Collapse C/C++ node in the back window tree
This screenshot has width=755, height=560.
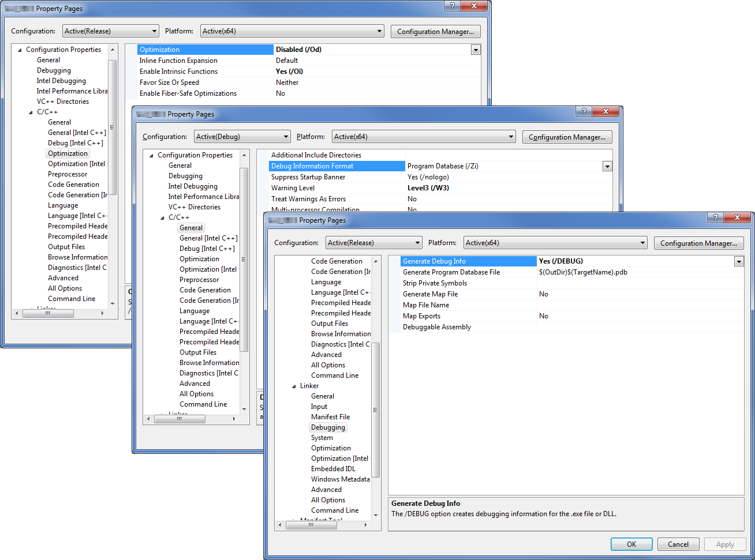point(31,112)
